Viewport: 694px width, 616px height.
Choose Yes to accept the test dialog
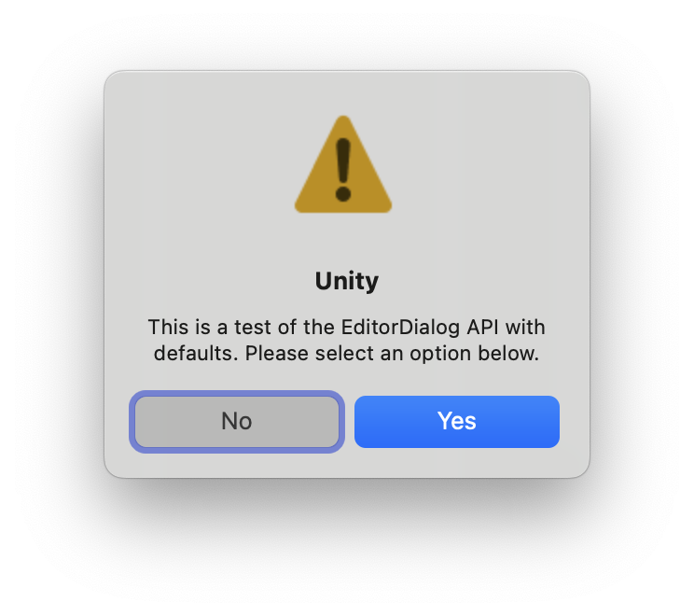pyautogui.click(x=457, y=422)
